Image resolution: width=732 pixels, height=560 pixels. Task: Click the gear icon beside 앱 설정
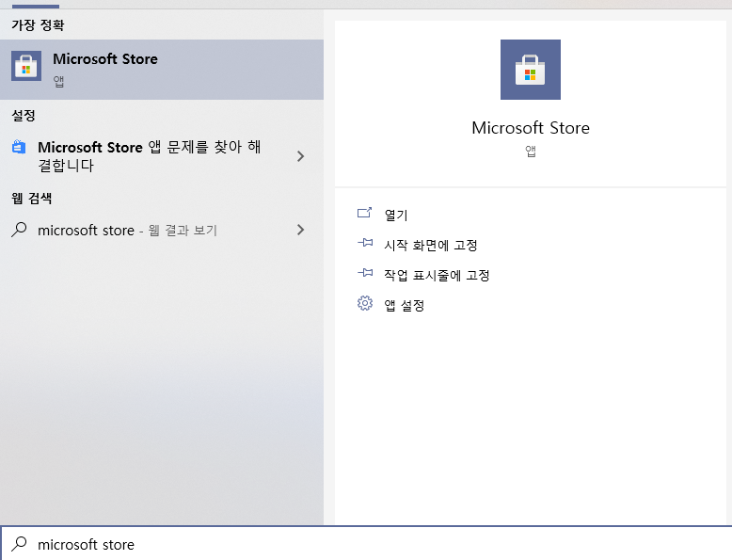(365, 303)
